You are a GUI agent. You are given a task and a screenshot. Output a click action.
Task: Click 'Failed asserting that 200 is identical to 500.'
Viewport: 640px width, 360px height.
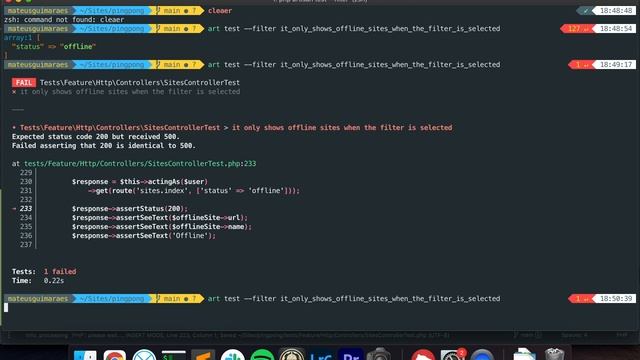pos(104,146)
